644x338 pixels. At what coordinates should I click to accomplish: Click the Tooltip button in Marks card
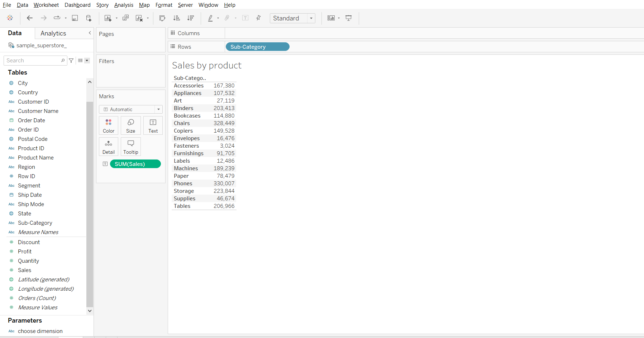coord(131,147)
